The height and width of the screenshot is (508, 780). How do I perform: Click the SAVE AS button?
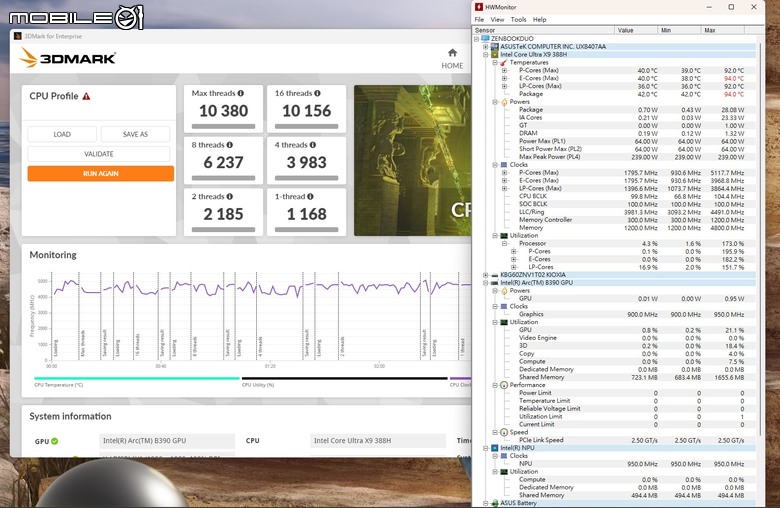[135, 134]
